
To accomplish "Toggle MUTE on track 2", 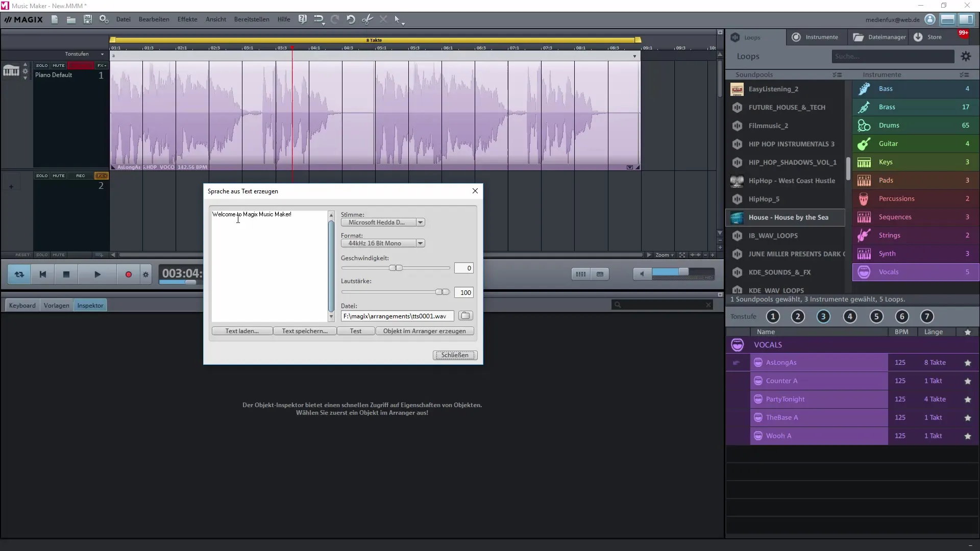I will point(59,176).
